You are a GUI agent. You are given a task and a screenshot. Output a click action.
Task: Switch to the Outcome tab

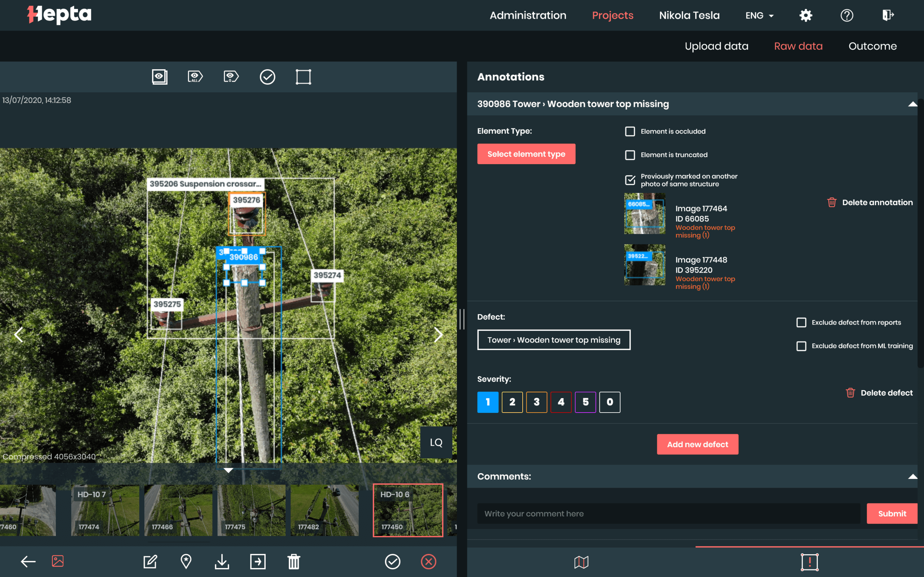coord(872,46)
